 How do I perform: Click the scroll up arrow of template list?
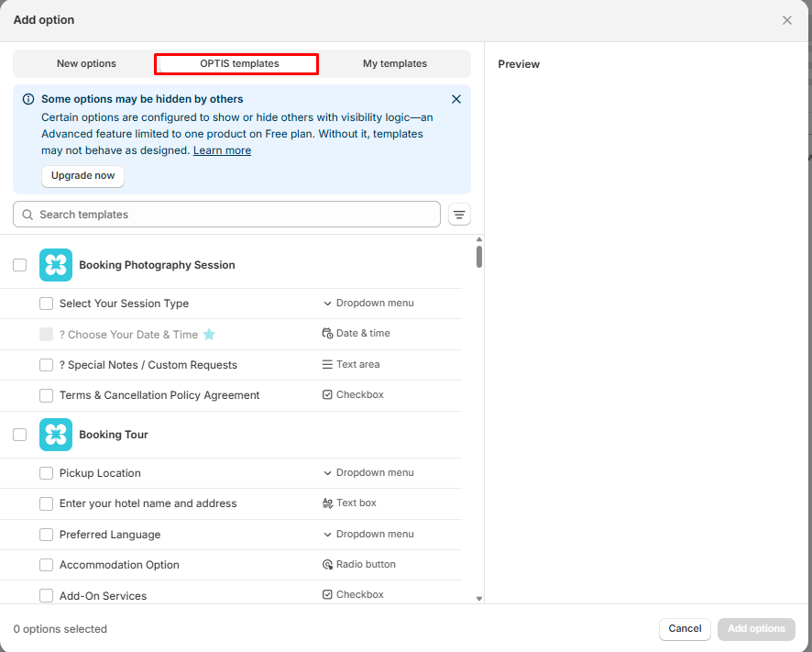click(479, 239)
